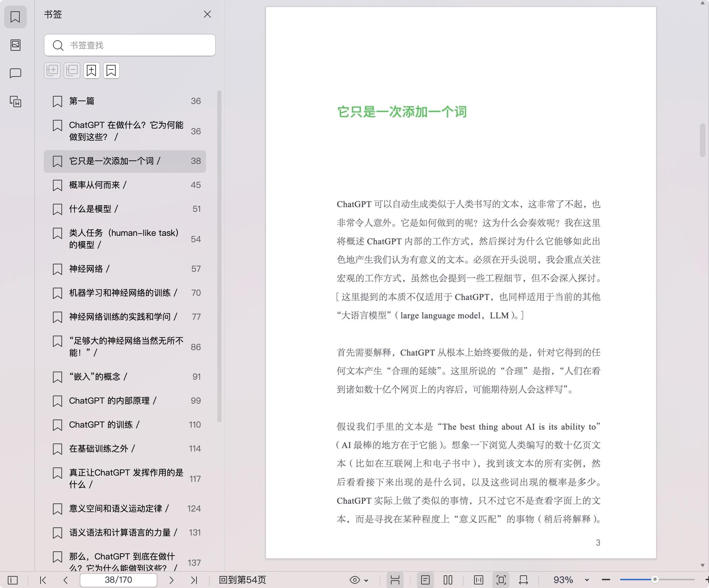
Task: Open bookmark 机器学习和神经网络的训练
Action: [x=125, y=293]
